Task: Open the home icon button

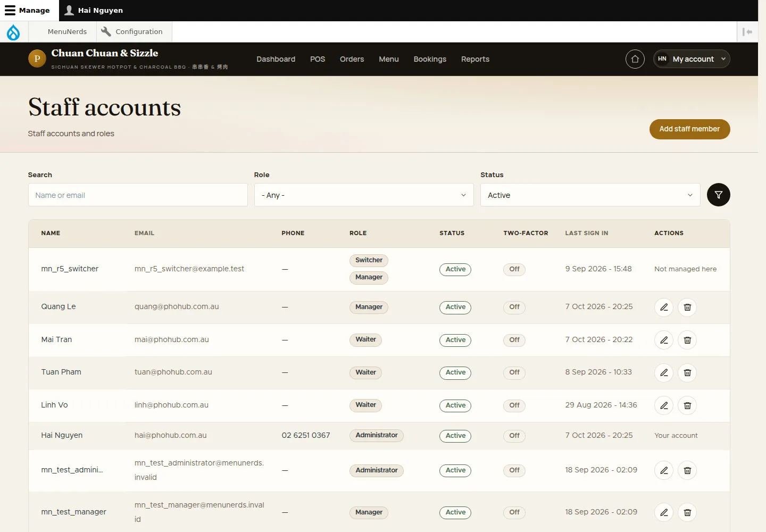Action: [x=635, y=59]
